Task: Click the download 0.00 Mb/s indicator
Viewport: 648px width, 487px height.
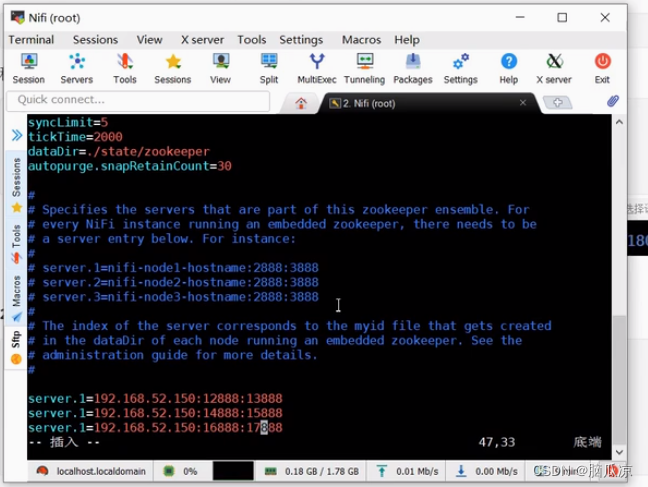Action: pos(486,471)
